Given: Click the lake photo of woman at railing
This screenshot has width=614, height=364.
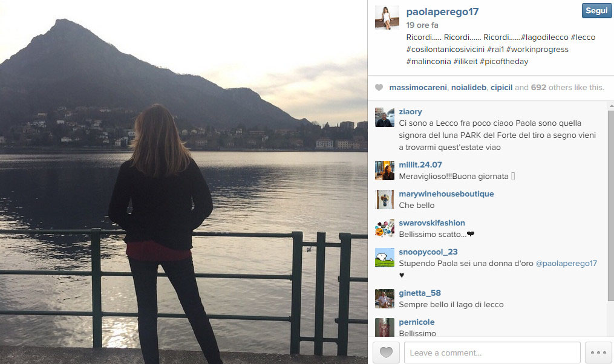Looking at the screenshot, I should pos(184,182).
